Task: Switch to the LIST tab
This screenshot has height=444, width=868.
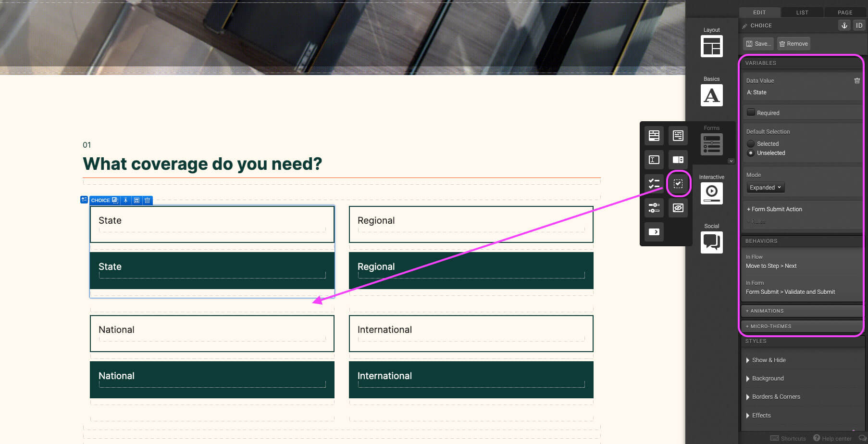Action: coord(802,13)
